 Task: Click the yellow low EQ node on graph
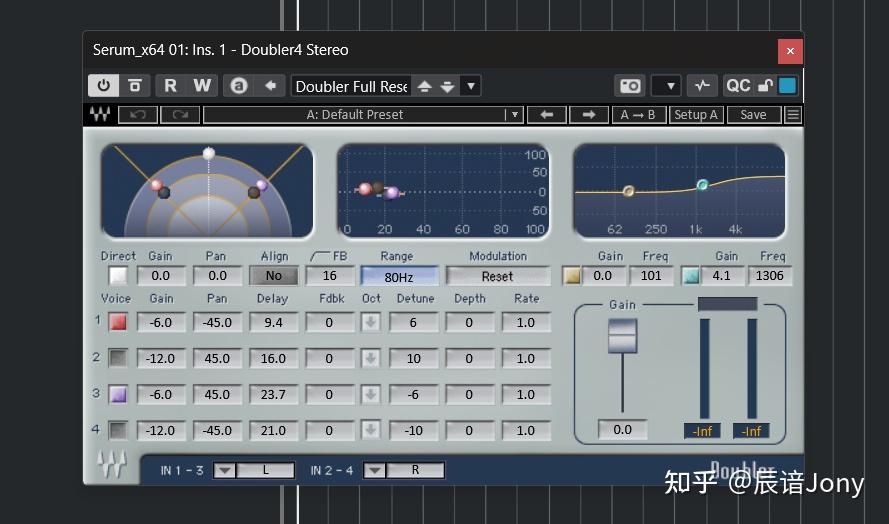tap(628, 191)
